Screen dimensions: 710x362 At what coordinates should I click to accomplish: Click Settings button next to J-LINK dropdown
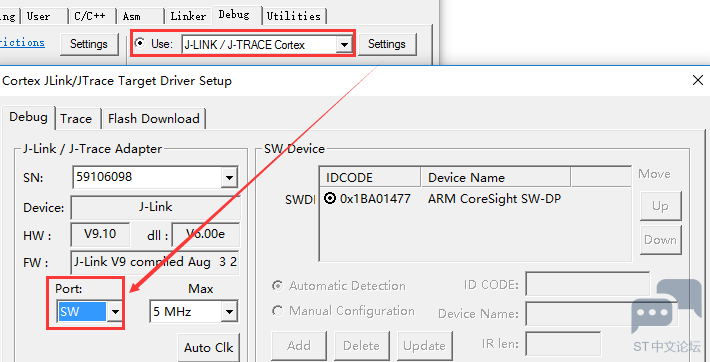pyautogui.click(x=387, y=44)
